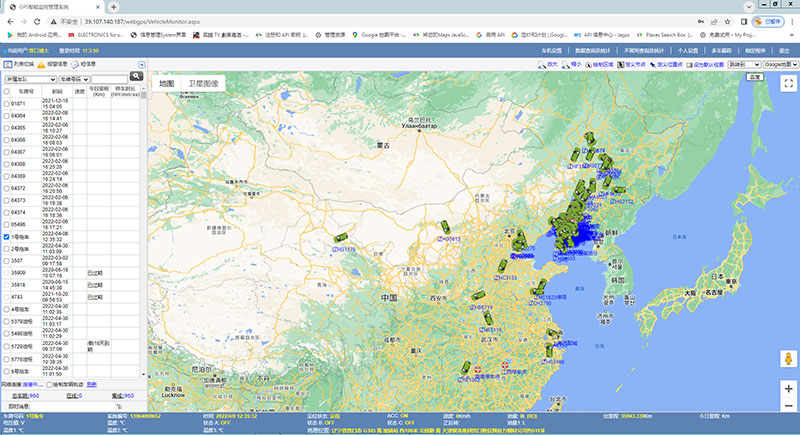800x435 pixels.
Task: Collapse the left panel with the small arrow
Action: tap(142, 64)
